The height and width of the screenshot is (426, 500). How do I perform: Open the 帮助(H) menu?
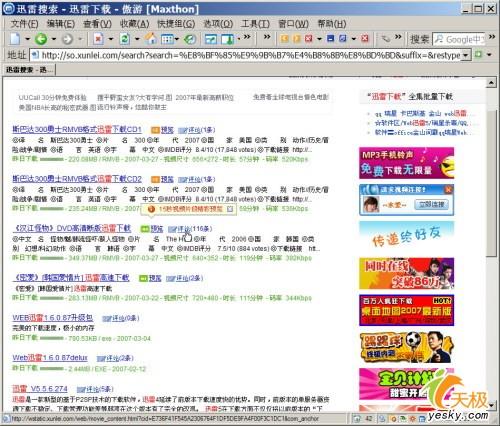click(332, 24)
